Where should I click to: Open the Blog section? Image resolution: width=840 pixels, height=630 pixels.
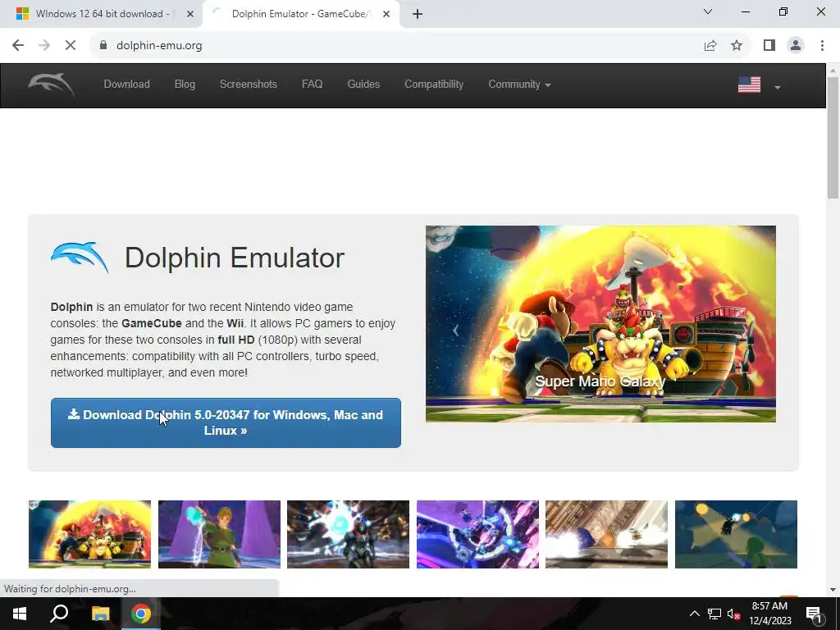tap(185, 84)
